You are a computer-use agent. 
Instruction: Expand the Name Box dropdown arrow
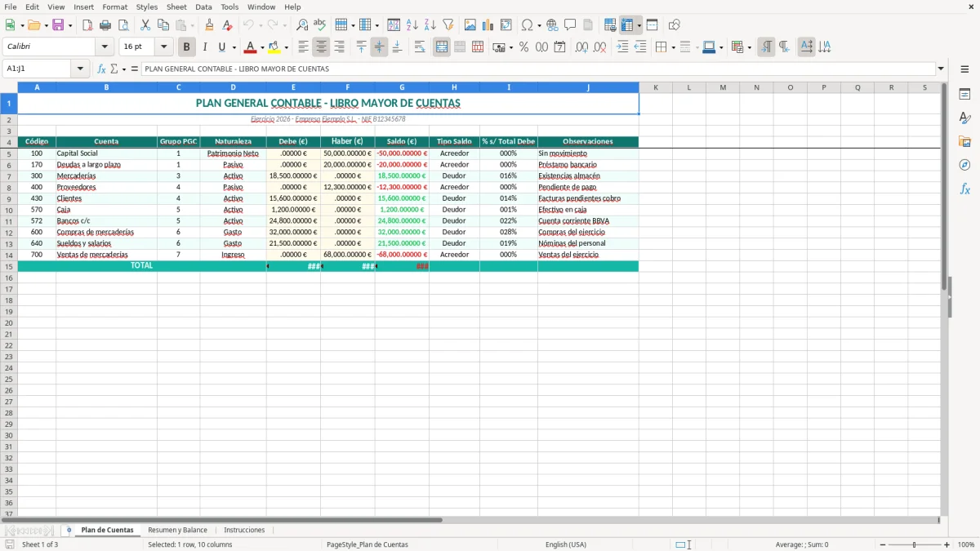point(80,69)
